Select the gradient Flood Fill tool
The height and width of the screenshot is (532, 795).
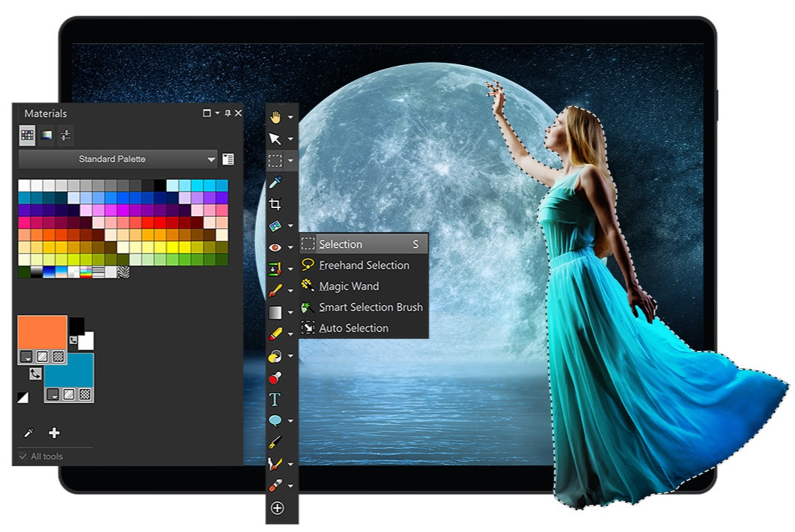click(275, 313)
